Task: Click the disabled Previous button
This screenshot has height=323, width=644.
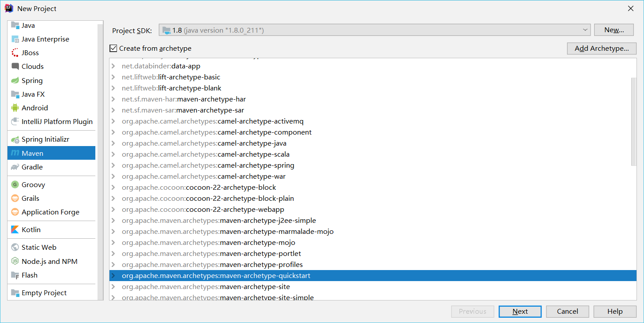Action: (473, 311)
